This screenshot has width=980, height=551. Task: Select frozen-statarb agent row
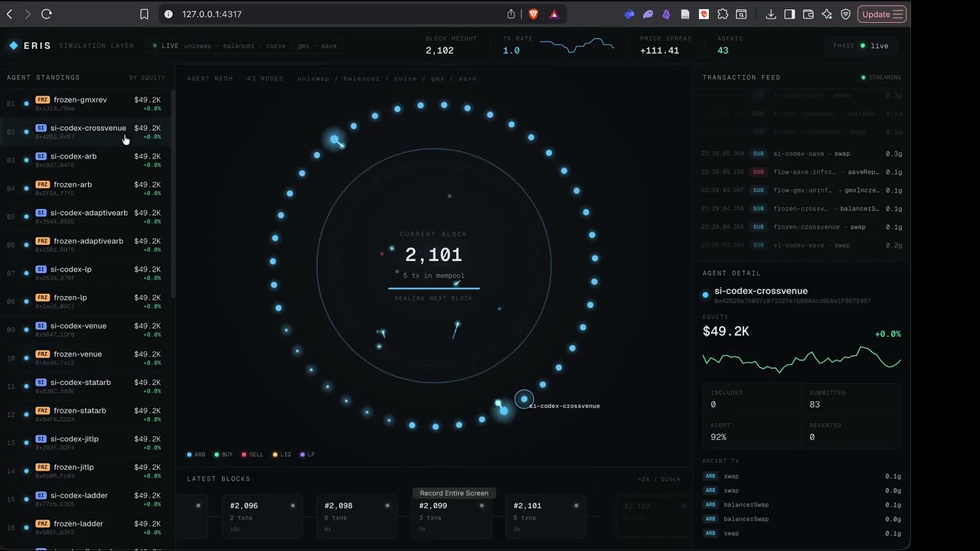pyautogui.click(x=86, y=415)
